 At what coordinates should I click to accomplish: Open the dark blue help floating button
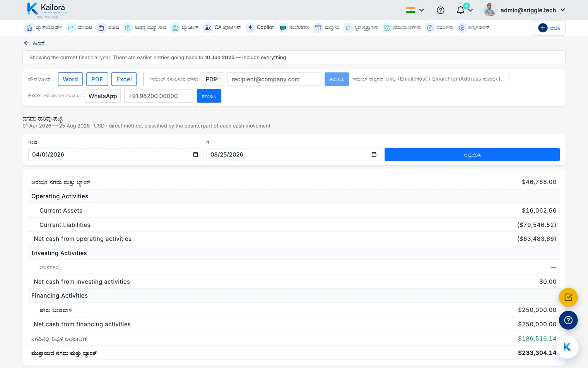pos(568,320)
